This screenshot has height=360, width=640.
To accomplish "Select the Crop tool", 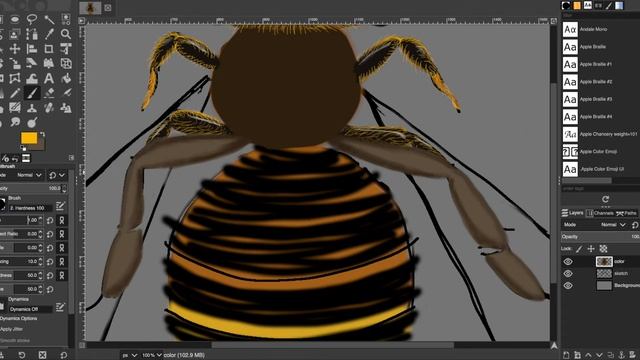I will 49,49.
